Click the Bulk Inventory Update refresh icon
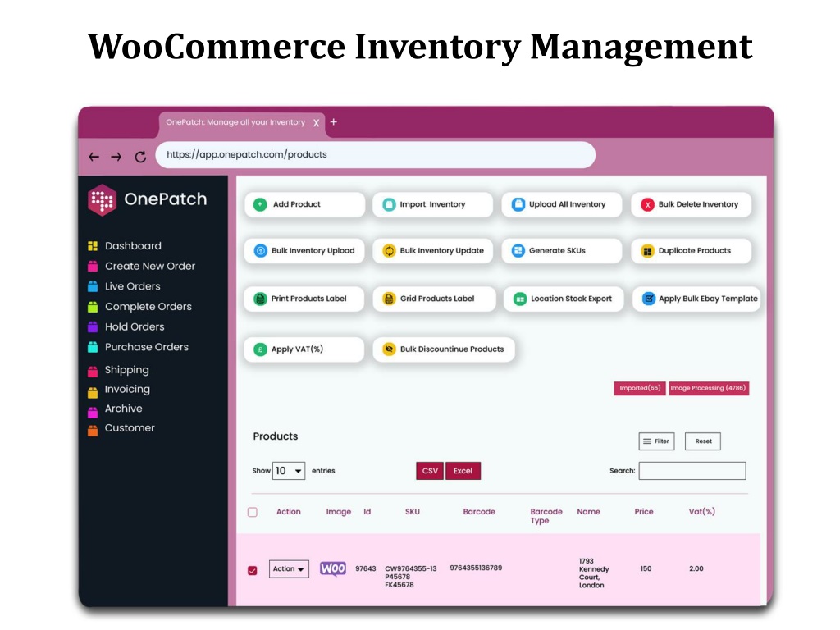Screen dimensions: 840x630 pyautogui.click(x=389, y=250)
